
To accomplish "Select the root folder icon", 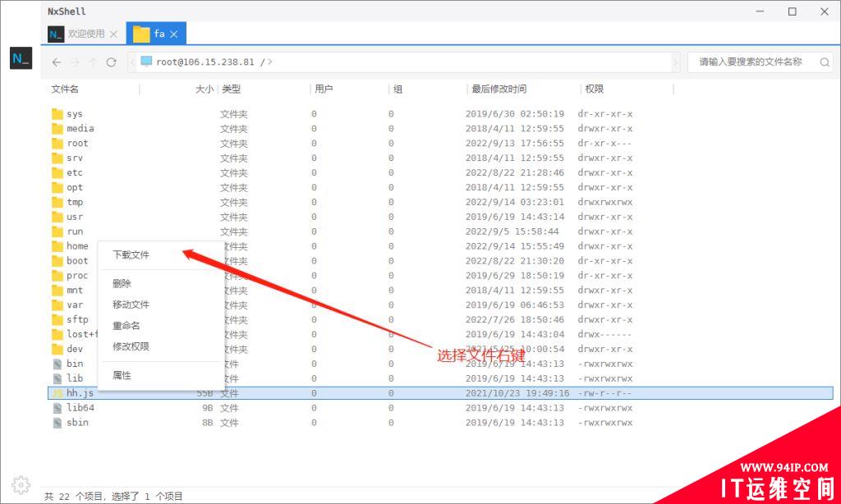I will click(x=57, y=143).
